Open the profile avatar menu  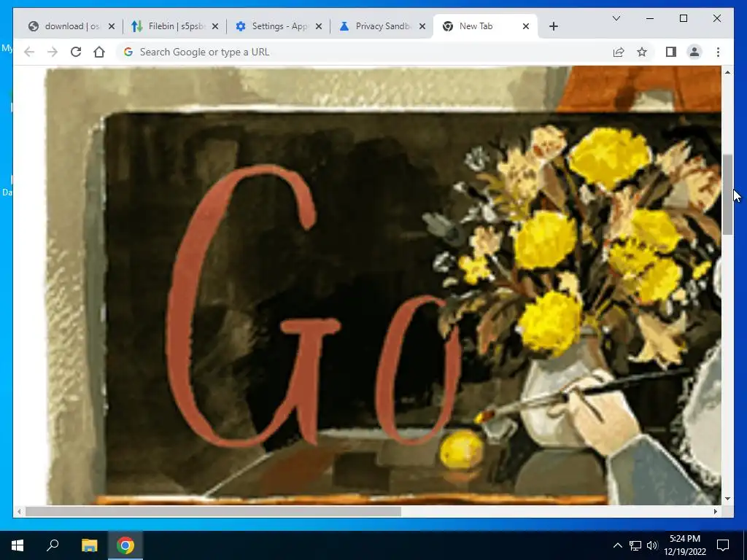pos(694,52)
